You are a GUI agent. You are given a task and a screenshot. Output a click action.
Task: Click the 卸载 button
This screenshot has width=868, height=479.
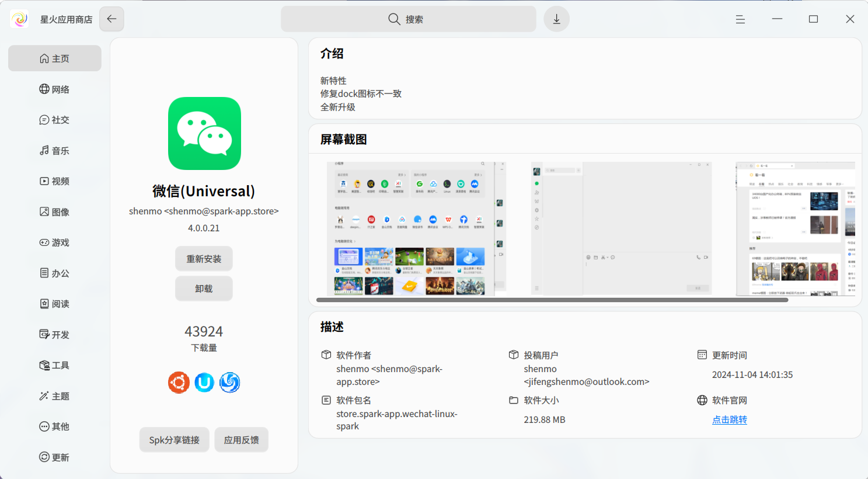[x=204, y=289]
